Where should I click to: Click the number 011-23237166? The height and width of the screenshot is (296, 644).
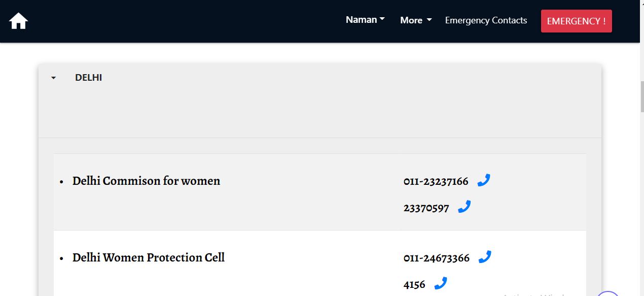436,181
